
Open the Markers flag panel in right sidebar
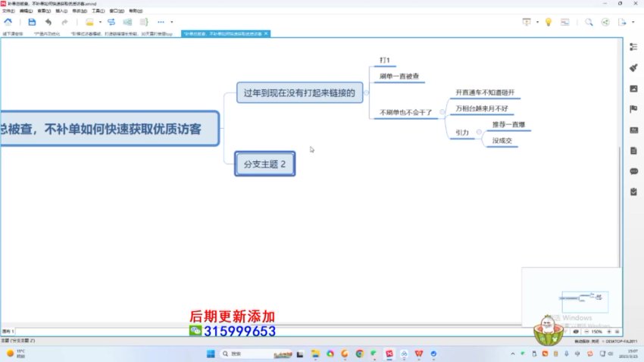click(633, 108)
